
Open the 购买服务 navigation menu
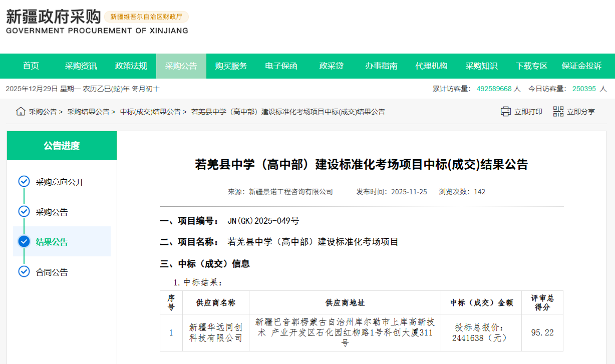pos(231,66)
